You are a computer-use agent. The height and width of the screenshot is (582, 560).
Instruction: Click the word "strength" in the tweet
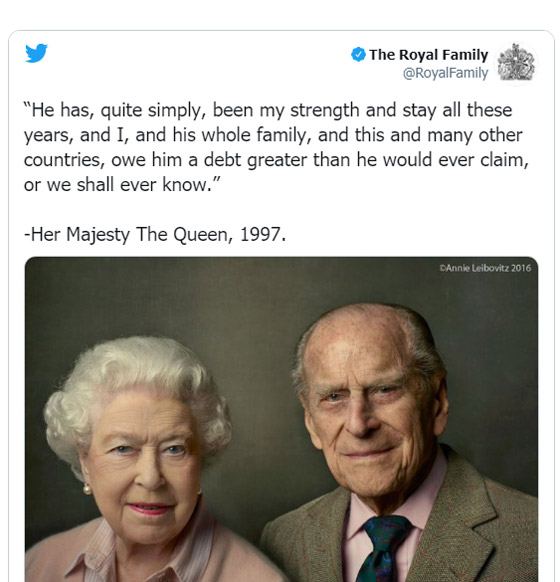tap(325, 111)
